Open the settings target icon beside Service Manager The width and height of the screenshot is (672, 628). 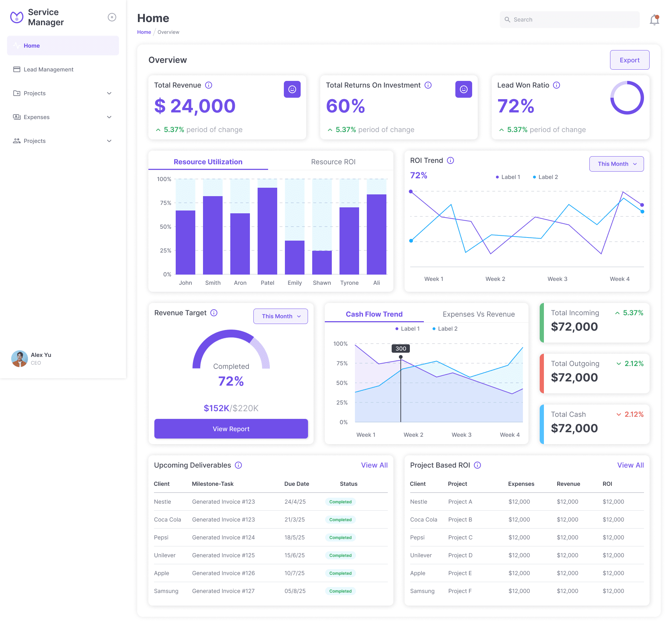tap(112, 17)
